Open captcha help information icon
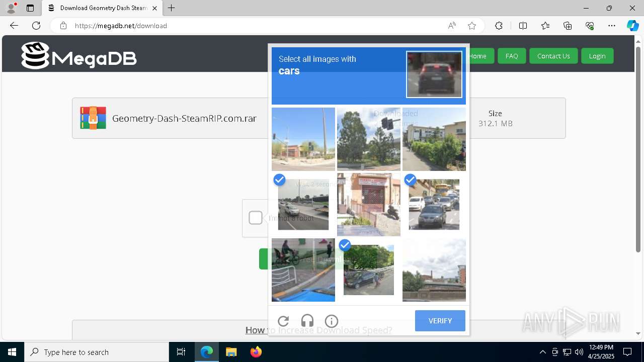 pyautogui.click(x=332, y=321)
